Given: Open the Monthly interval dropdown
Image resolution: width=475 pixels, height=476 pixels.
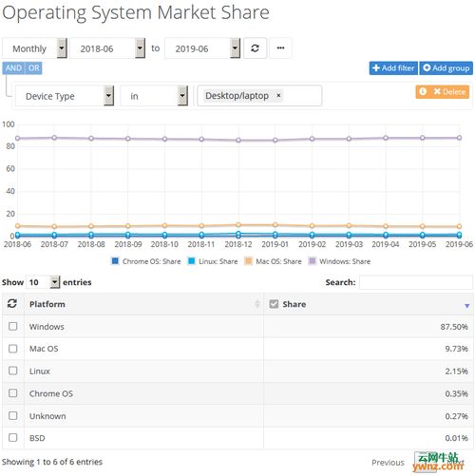Looking at the screenshot, I should click(x=34, y=48).
